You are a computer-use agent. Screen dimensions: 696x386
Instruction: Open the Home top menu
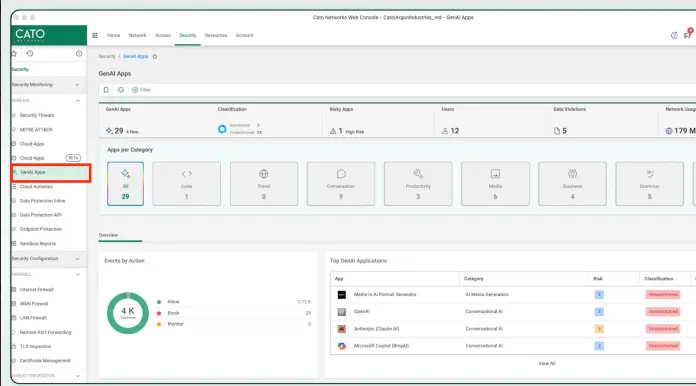coord(114,35)
